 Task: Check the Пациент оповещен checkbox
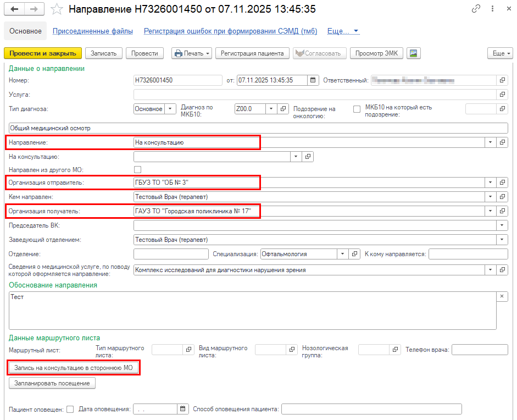coord(70,409)
